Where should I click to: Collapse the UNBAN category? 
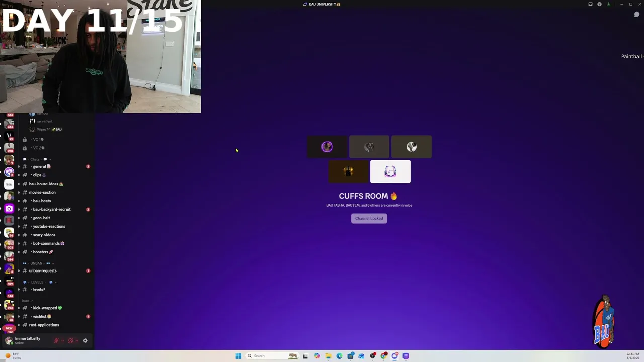click(38, 263)
